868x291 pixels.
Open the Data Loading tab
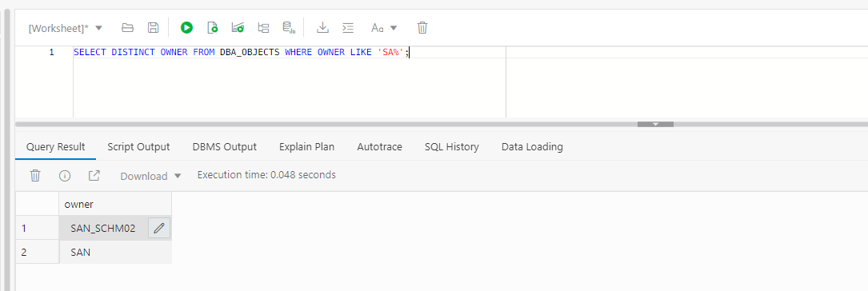pyautogui.click(x=532, y=146)
